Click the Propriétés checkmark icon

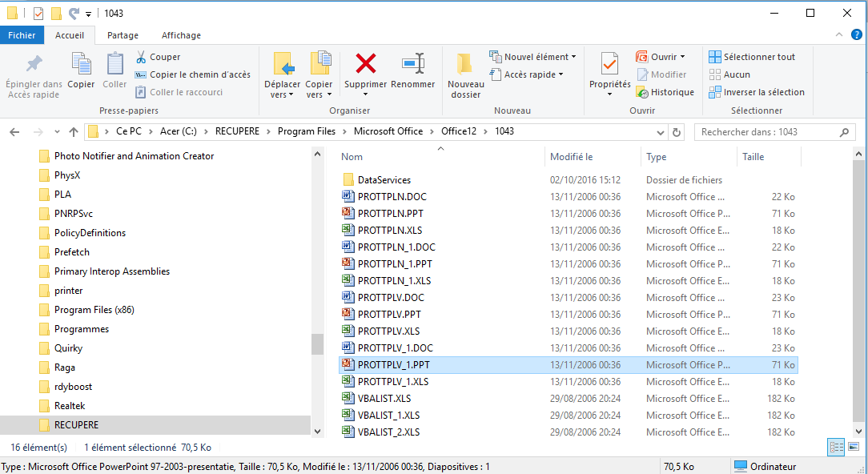tap(609, 64)
